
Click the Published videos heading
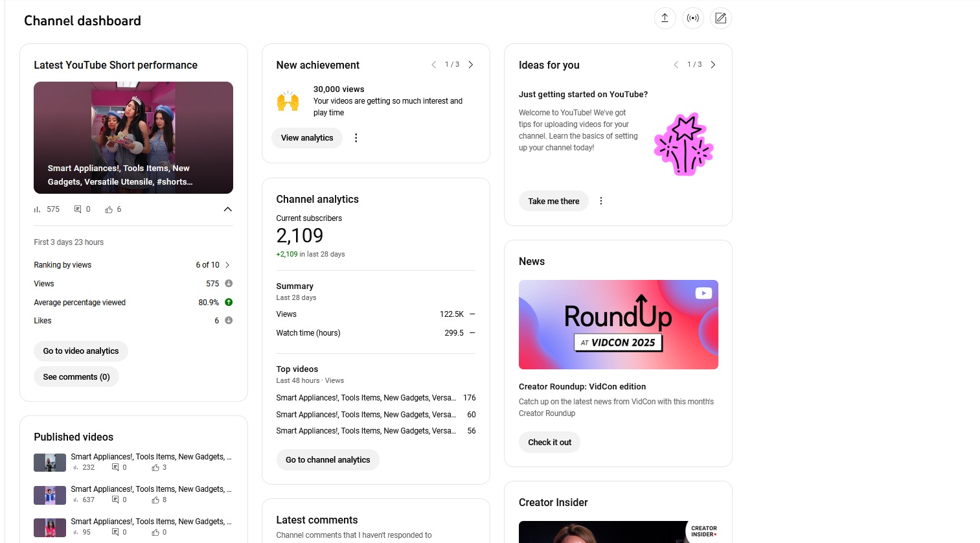(x=74, y=437)
